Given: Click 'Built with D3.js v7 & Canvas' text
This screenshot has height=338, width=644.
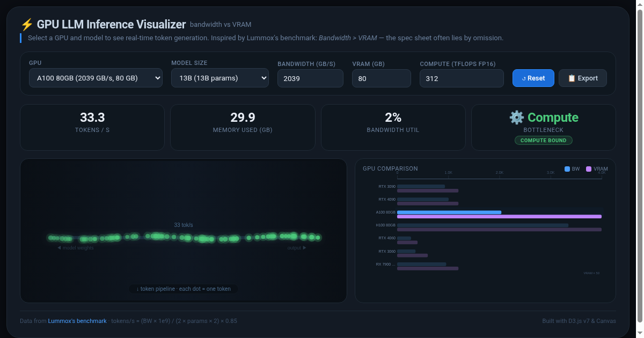Looking at the screenshot, I should tap(579, 321).
